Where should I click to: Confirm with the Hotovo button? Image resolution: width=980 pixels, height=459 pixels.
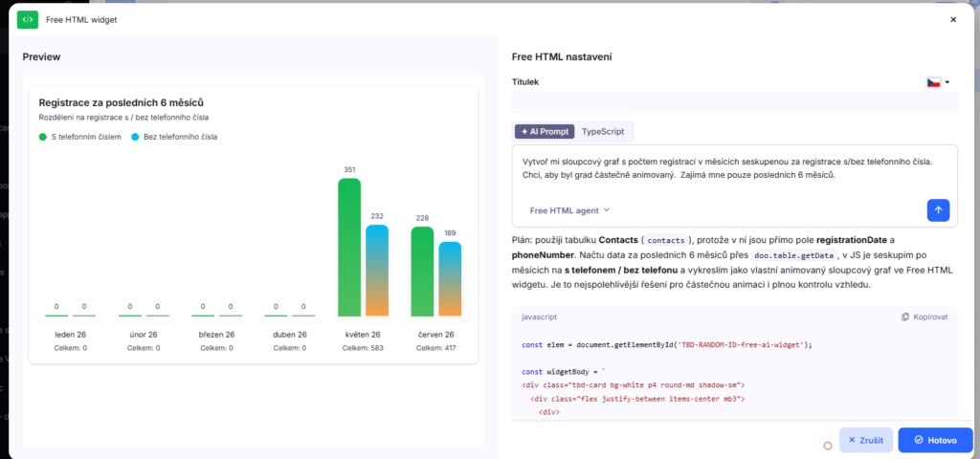tap(936, 440)
